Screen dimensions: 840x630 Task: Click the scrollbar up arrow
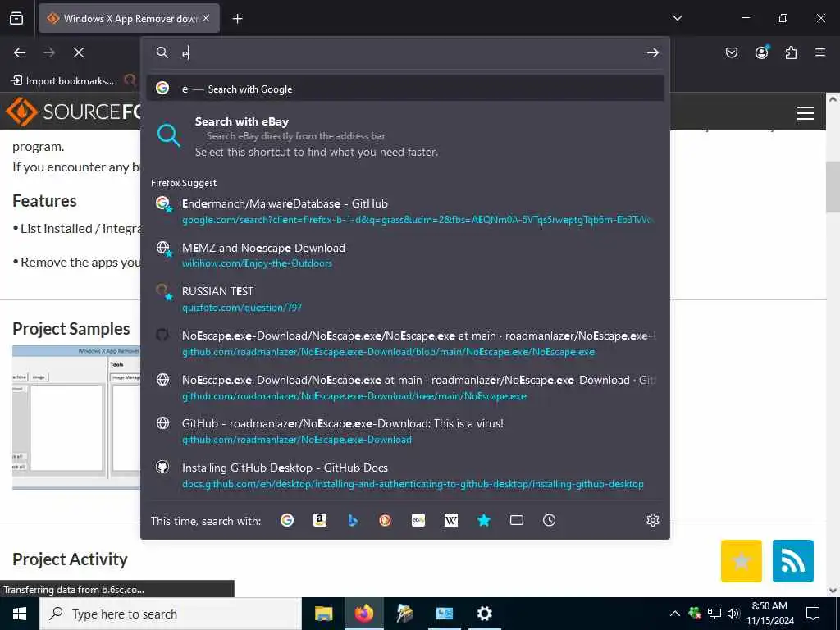coord(833,99)
